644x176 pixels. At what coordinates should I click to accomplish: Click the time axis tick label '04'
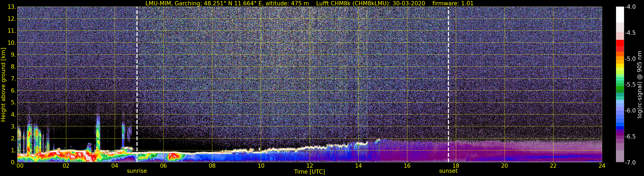tap(115, 166)
